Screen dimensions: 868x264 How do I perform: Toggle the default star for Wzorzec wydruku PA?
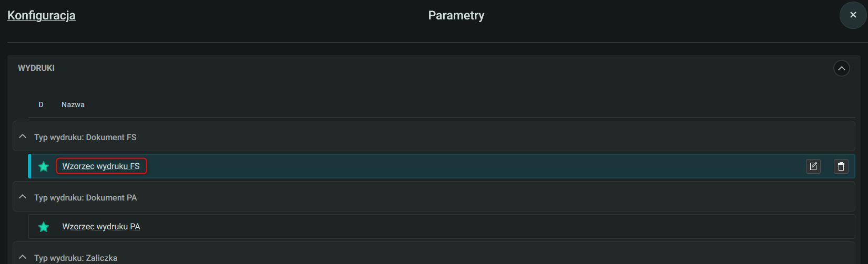[44, 227]
